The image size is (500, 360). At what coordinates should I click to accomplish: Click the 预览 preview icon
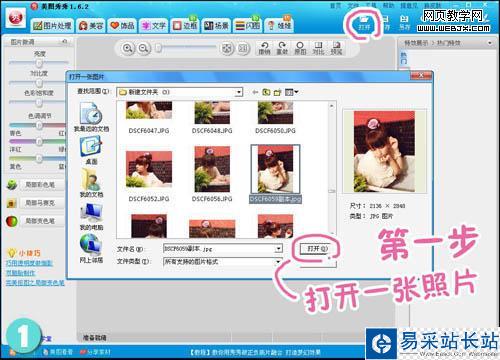(336, 48)
